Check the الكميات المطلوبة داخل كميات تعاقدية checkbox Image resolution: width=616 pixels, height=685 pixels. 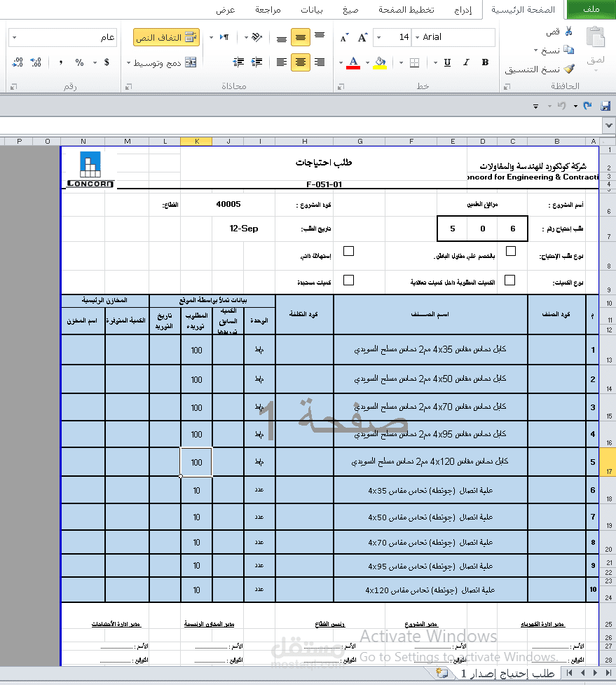click(510, 280)
